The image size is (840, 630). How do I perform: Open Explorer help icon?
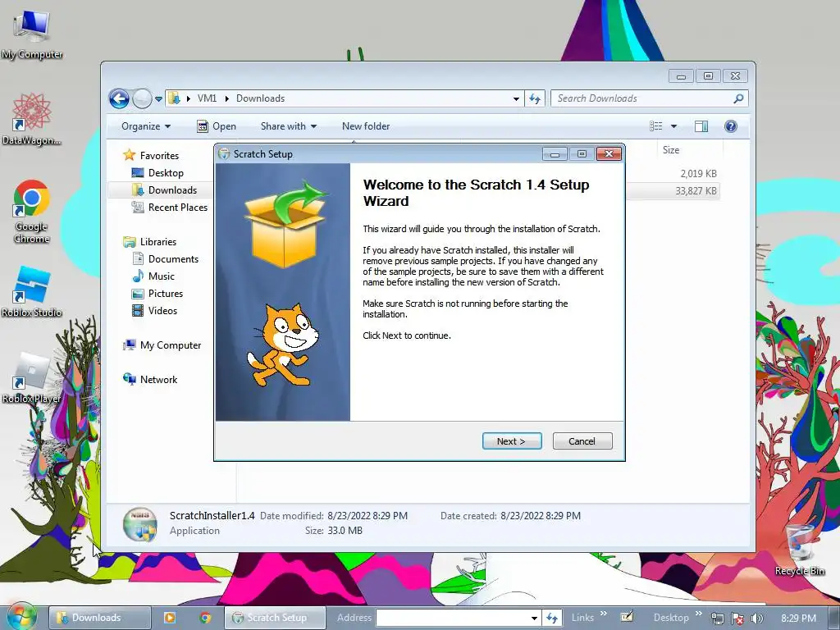click(731, 126)
